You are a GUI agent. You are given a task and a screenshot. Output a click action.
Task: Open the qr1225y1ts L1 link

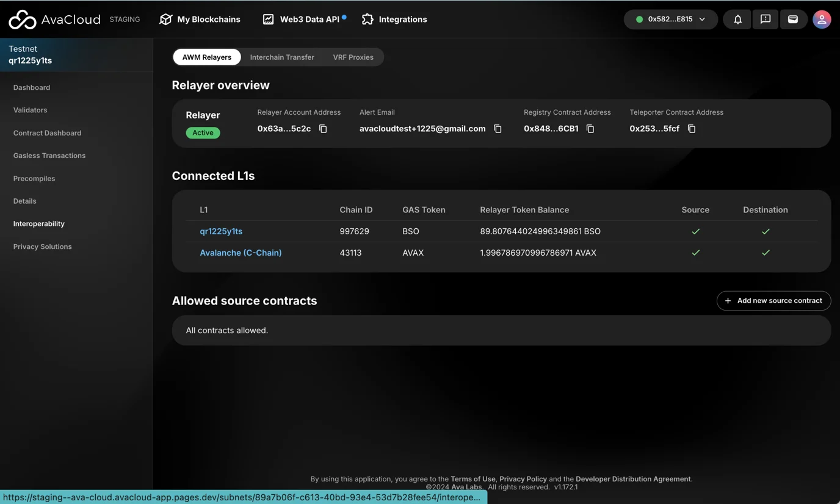tap(221, 231)
